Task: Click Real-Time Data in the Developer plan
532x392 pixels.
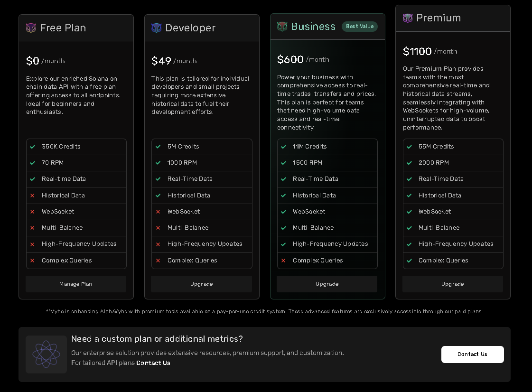Action: tap(190, 179)
